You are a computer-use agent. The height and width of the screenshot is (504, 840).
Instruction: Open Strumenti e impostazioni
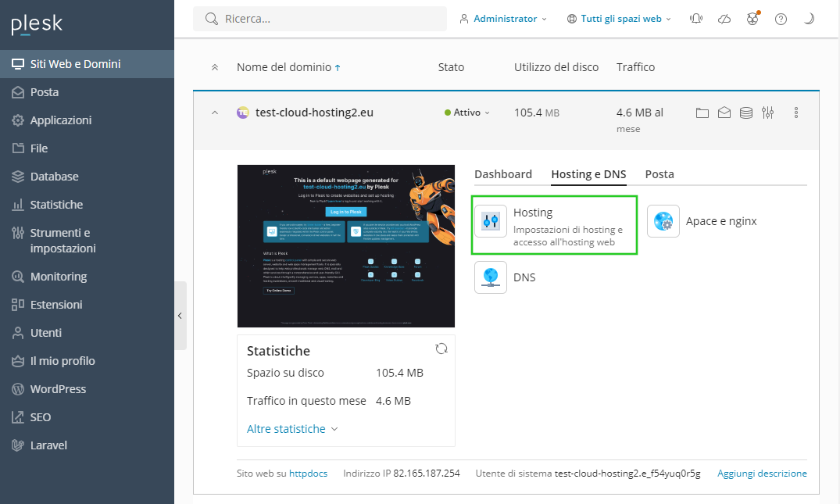click(x=87, y=241)
